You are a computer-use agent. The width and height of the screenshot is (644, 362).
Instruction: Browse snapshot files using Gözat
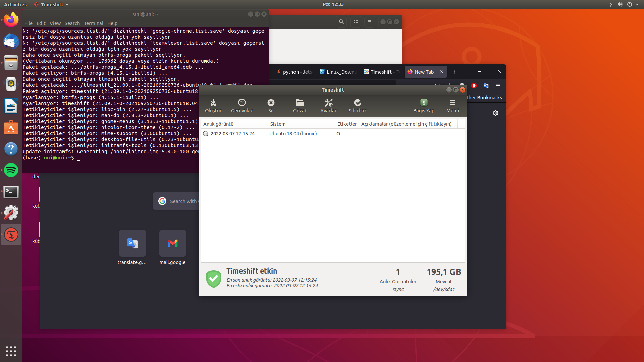coord(300,105)
